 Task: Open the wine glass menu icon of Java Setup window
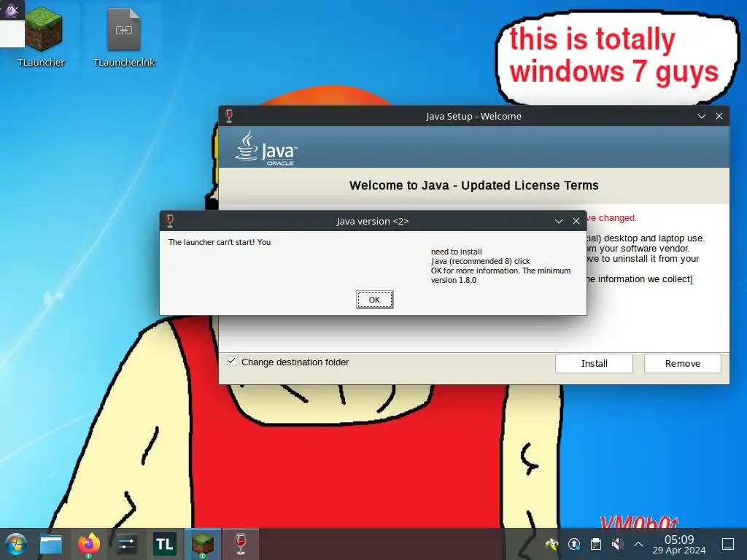tap(229, 116)
